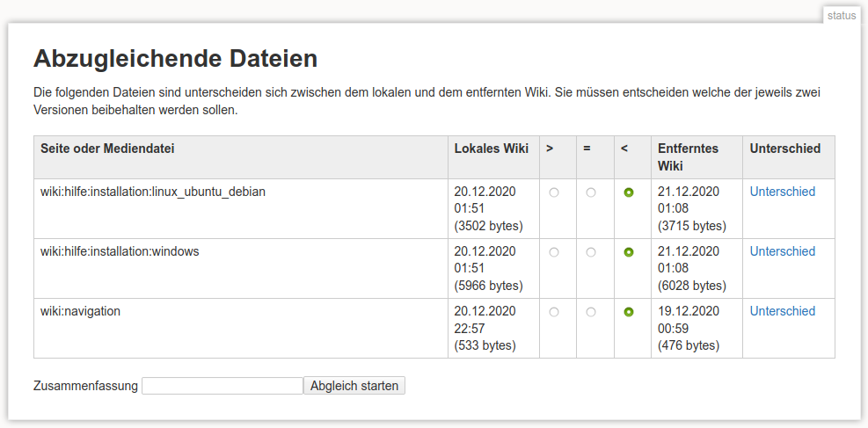
Task: Pick equal radio for wiki:navigation row
Action: click(x=591, y=312)
